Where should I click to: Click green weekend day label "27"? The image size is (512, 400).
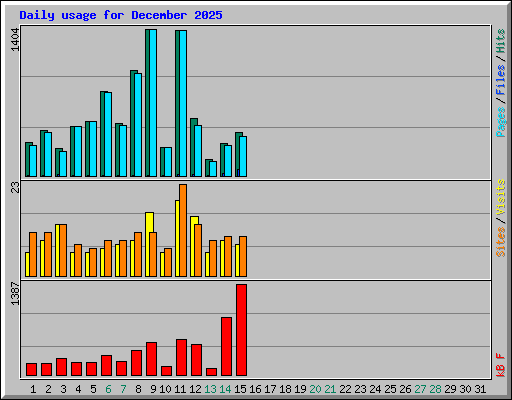click(420, 389)
